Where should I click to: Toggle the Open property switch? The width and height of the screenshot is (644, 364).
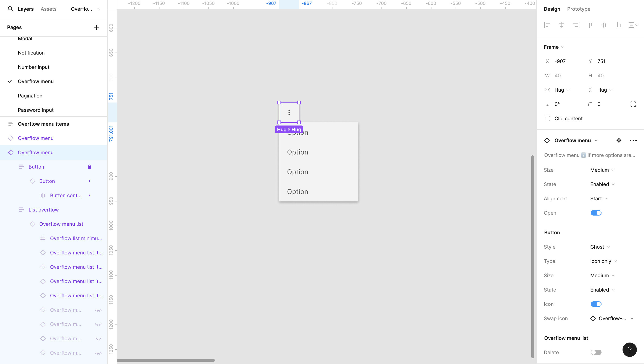click(x=596, y=213)
